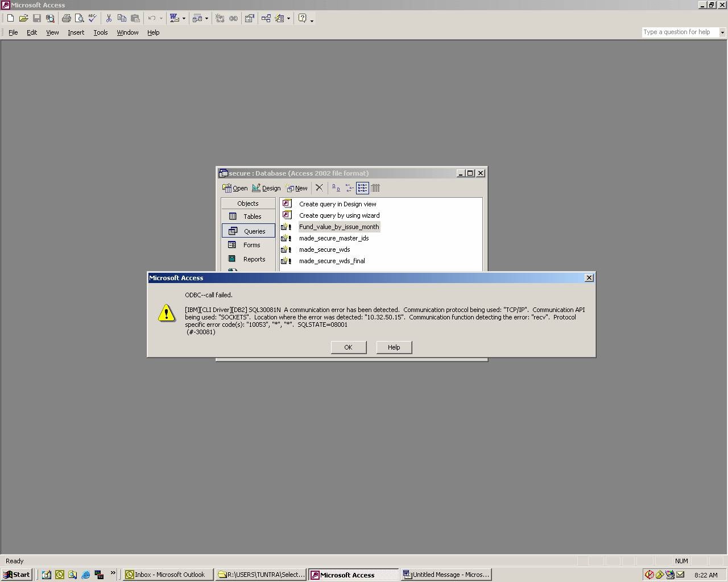Select Queries in the Objects bar
The image size is (728, 582).
(249, 231)
